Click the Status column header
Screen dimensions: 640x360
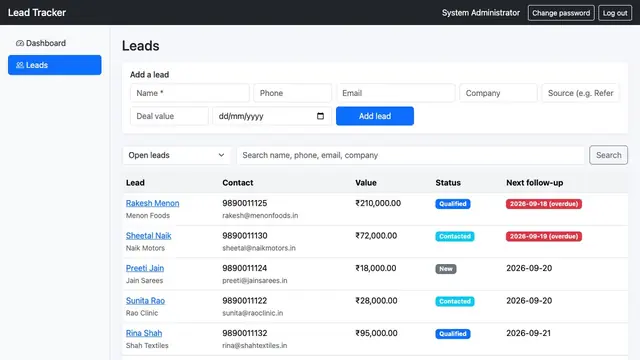coord(448,183)
